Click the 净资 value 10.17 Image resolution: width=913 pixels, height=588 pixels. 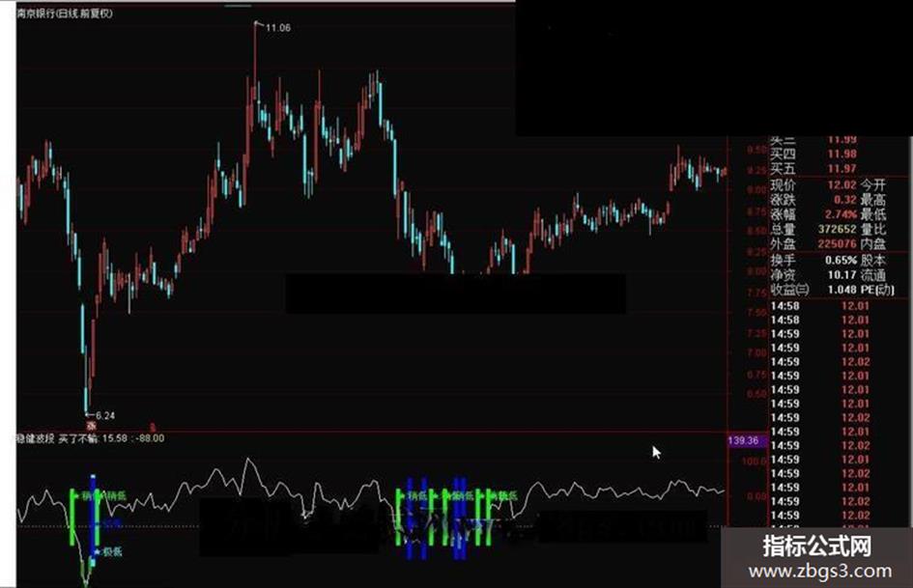click(x=842, y=274)
